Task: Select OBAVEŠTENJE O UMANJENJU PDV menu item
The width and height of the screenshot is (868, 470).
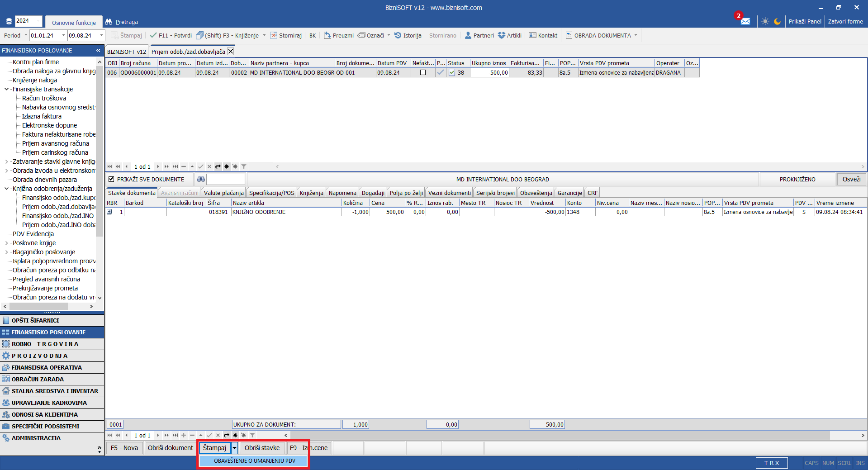Action: (x=254, y=461)
